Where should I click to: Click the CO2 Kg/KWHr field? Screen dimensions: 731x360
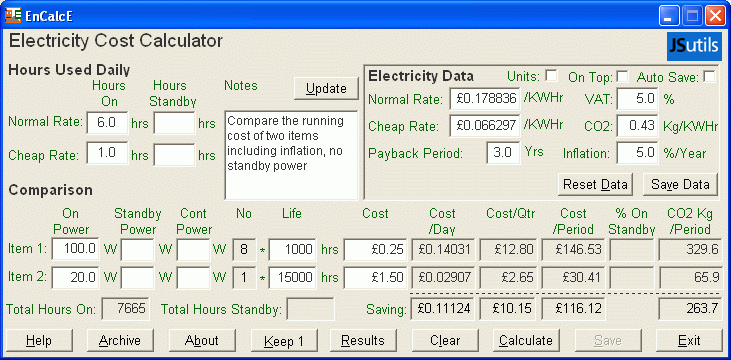(x=638, y=126)
